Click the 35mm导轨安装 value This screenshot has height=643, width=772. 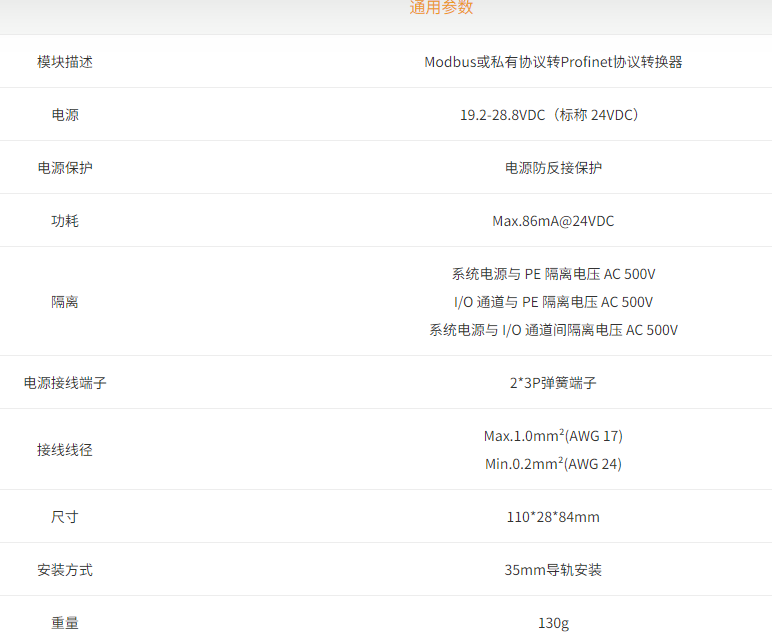tap(553, 570)
